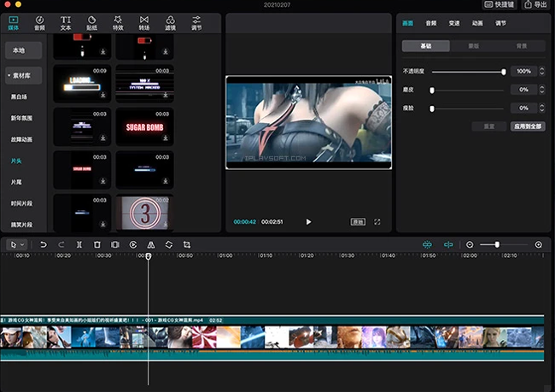The width and height of the screenshot is (555, 392).
Task: Switch to the 变速 (Speed) tab
Action: point(454,24)
